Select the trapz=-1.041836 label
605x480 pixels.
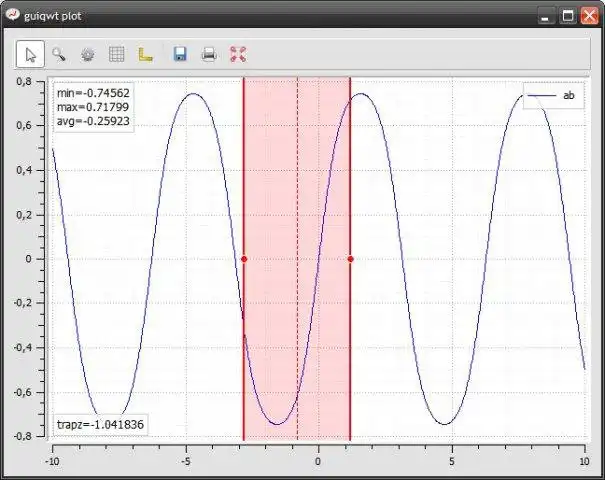point(100,424)
